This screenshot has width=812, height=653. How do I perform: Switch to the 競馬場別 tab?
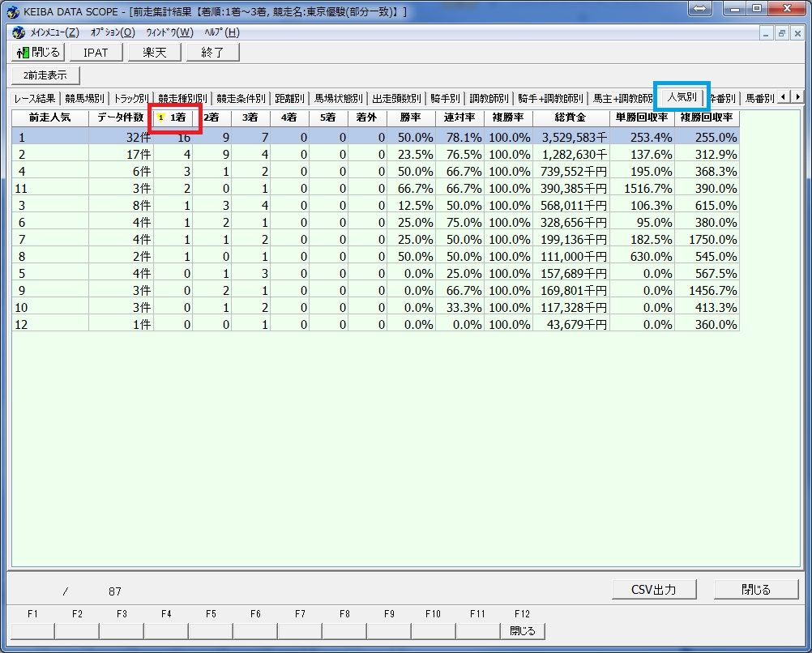click(x=84, y=98)
